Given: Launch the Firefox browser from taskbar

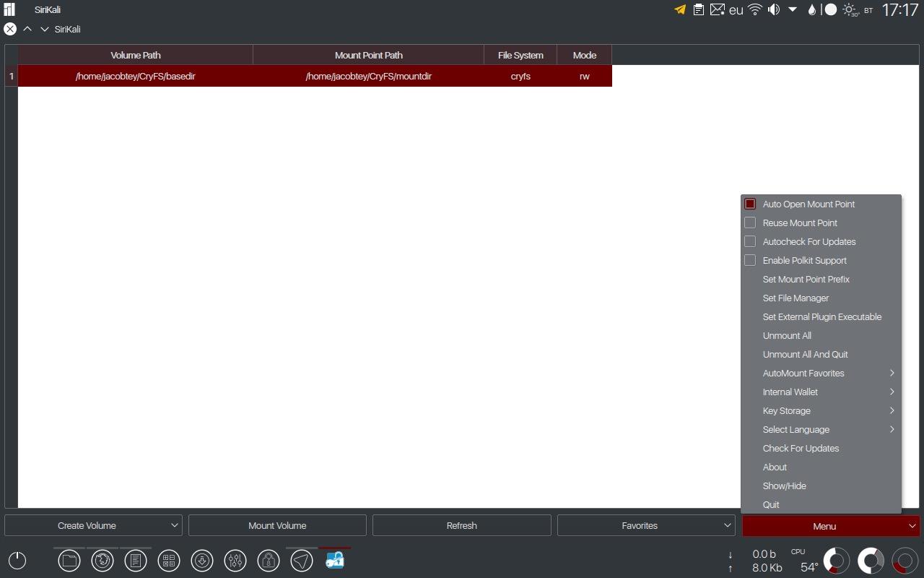Looking at the screenshot, I should pos(103,561).
